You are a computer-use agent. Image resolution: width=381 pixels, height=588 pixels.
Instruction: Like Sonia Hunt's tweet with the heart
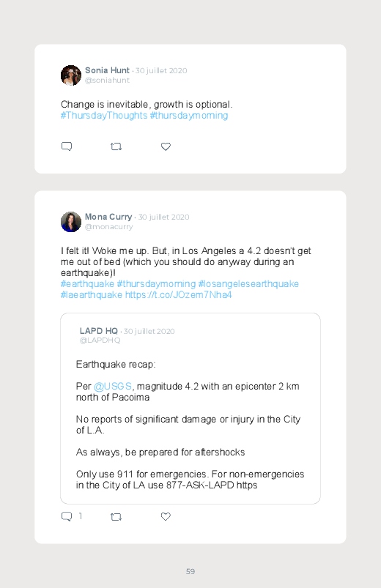tap(166, 146)
